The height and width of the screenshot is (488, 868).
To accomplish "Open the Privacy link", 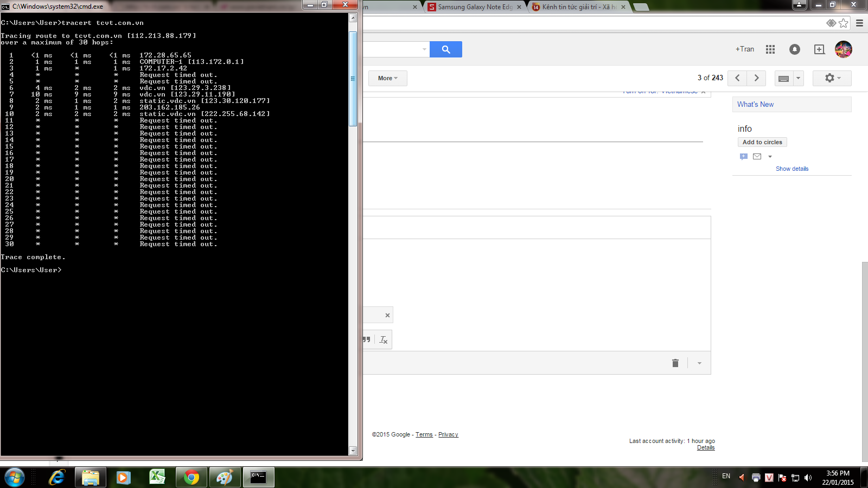I will click(448, 434).
